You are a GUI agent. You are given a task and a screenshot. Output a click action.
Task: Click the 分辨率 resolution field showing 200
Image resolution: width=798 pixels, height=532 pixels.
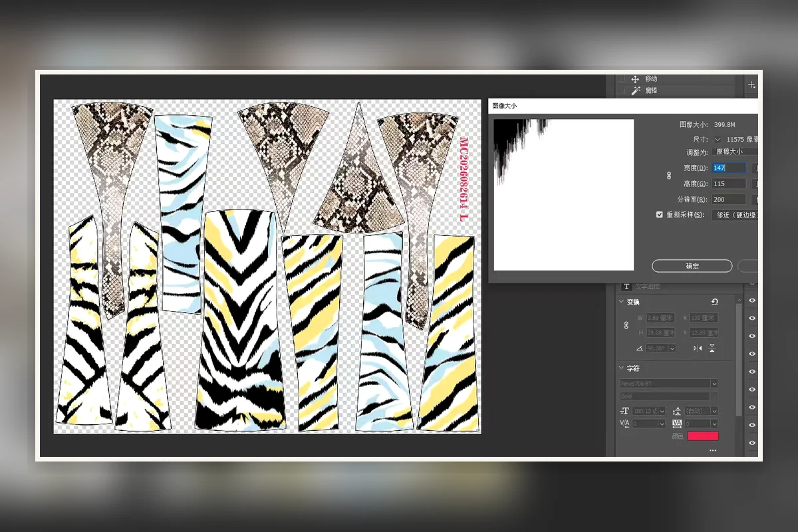click(729, 199)
